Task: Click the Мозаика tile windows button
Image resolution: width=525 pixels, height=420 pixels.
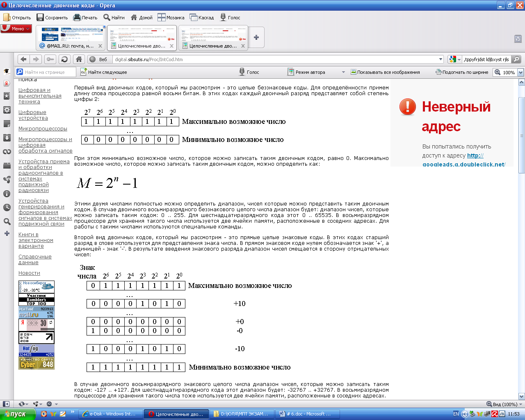Action: (171, 17)
